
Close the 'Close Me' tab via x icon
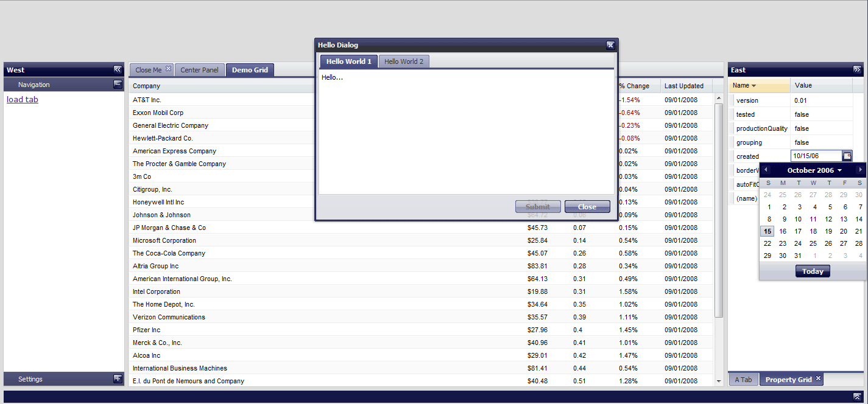point(169,69)
